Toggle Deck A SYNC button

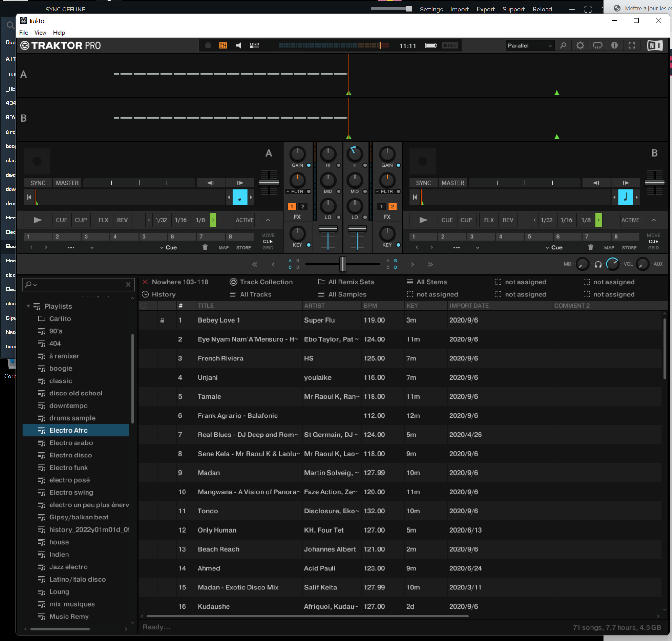tap(38, 183)
